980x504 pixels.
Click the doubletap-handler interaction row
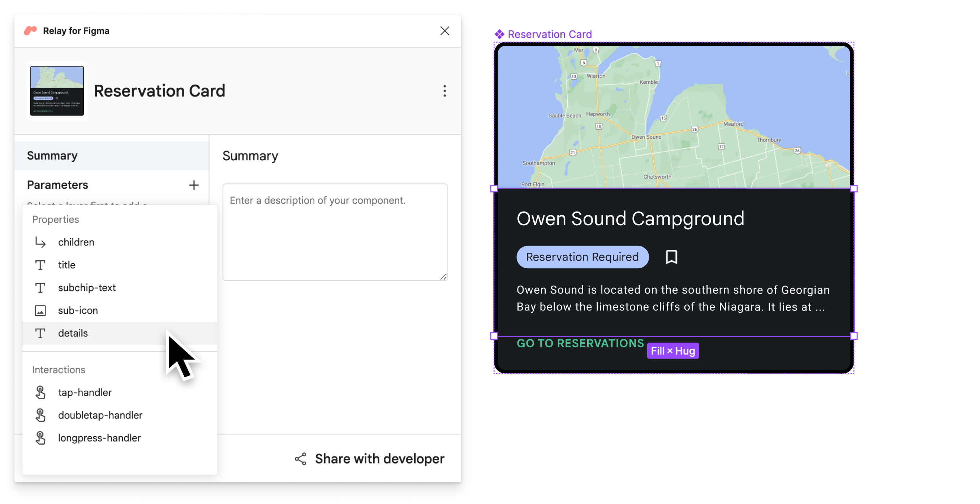click(x=100, y=414)
